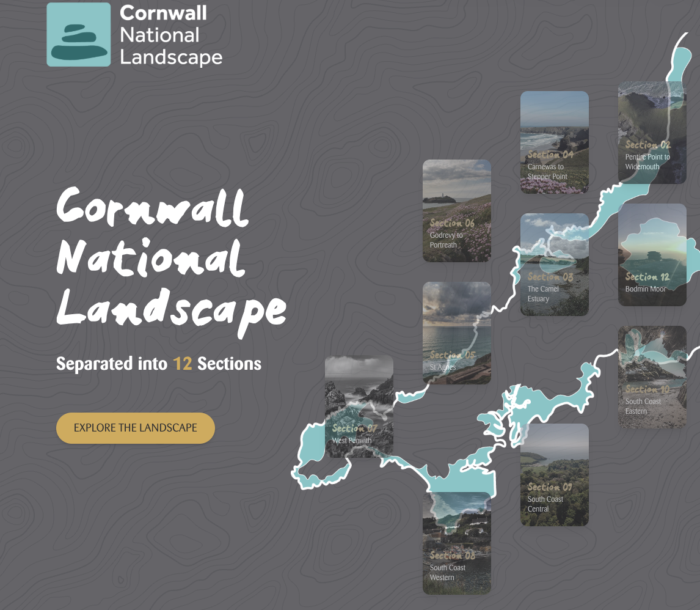
Task: Click the Explore the Landscape button
Action: pyautogui.click(x=135, y=428)
